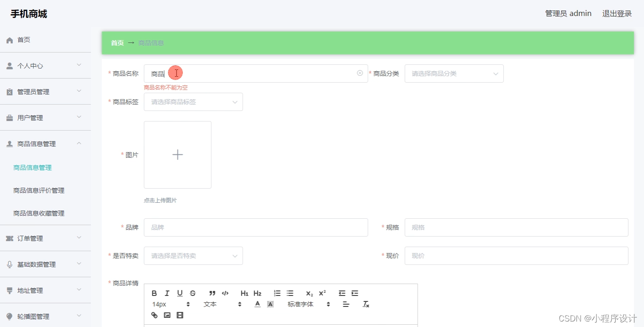Expand the 用户管理 sidebar menu

pos(45,117)
